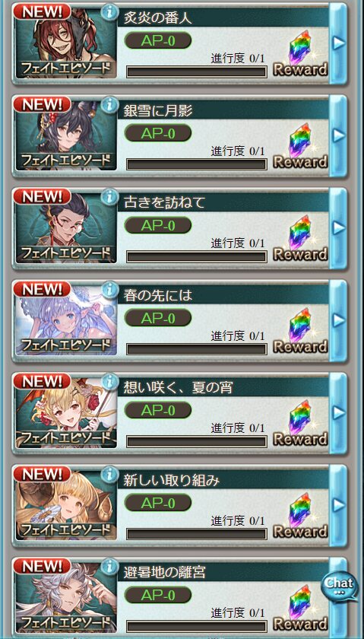Click the info icon on 炙炎の番人
364x639 pixels.
pos(107,13)
